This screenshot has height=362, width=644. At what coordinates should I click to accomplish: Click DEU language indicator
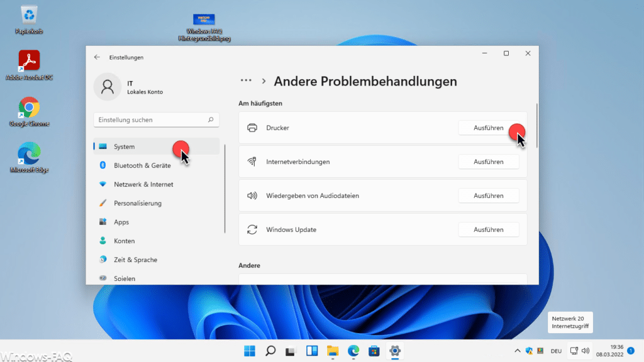point(556,351)
